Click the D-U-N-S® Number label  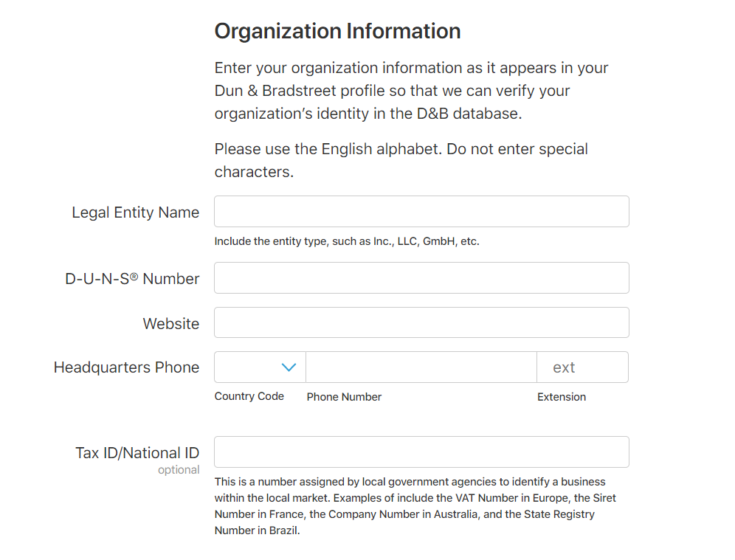132,279
